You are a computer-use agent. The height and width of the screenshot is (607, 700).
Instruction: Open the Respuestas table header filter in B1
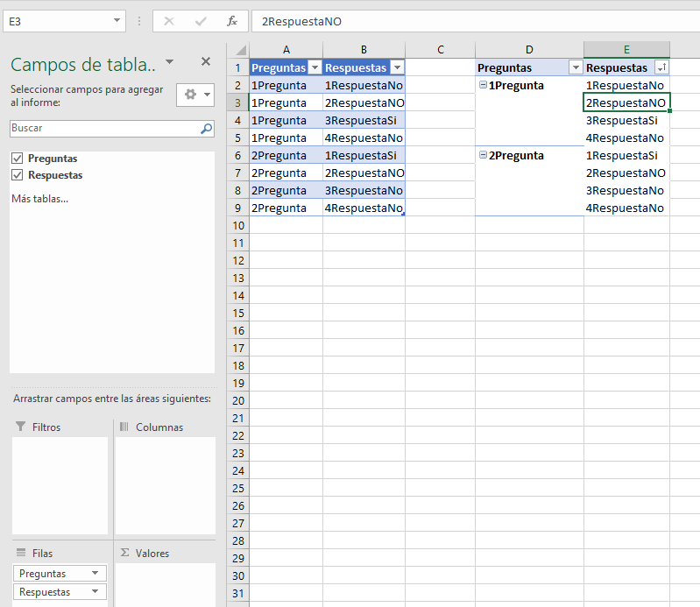click(397, 67)
